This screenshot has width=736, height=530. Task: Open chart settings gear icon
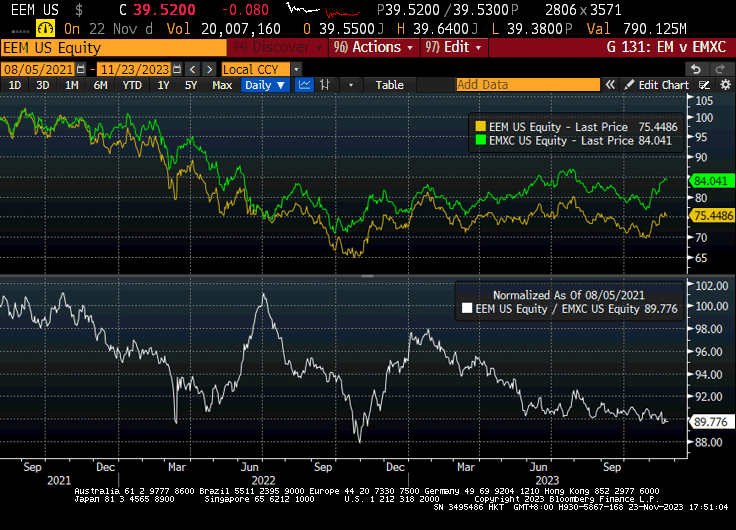pos(726,85)
